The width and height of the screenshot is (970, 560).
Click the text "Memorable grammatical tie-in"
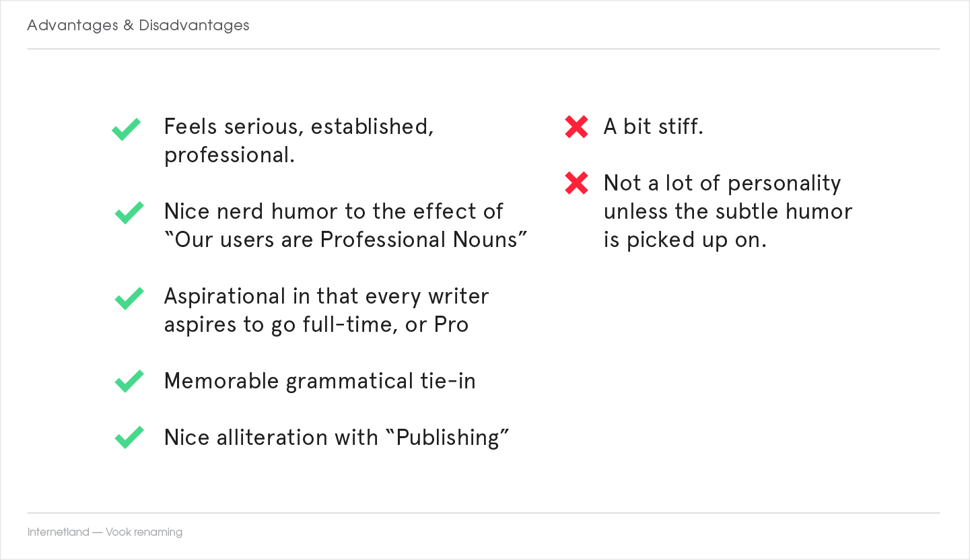pos(320,381)
